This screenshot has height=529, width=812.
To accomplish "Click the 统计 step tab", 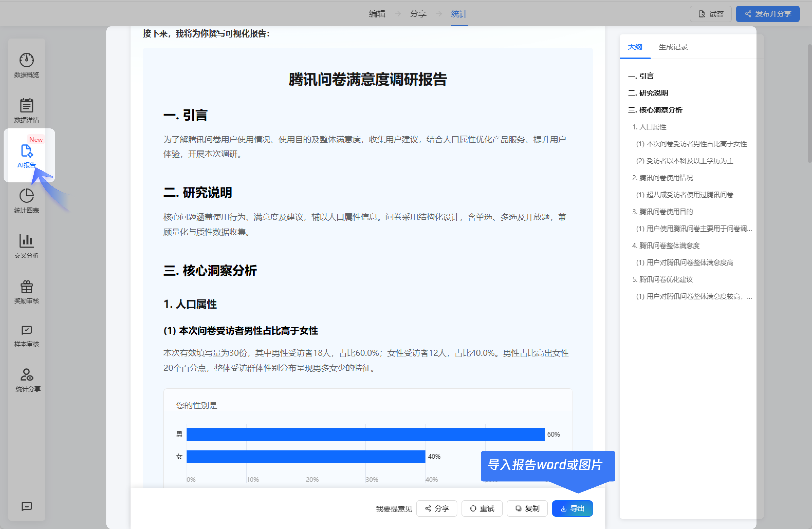I will coord(459,14).
